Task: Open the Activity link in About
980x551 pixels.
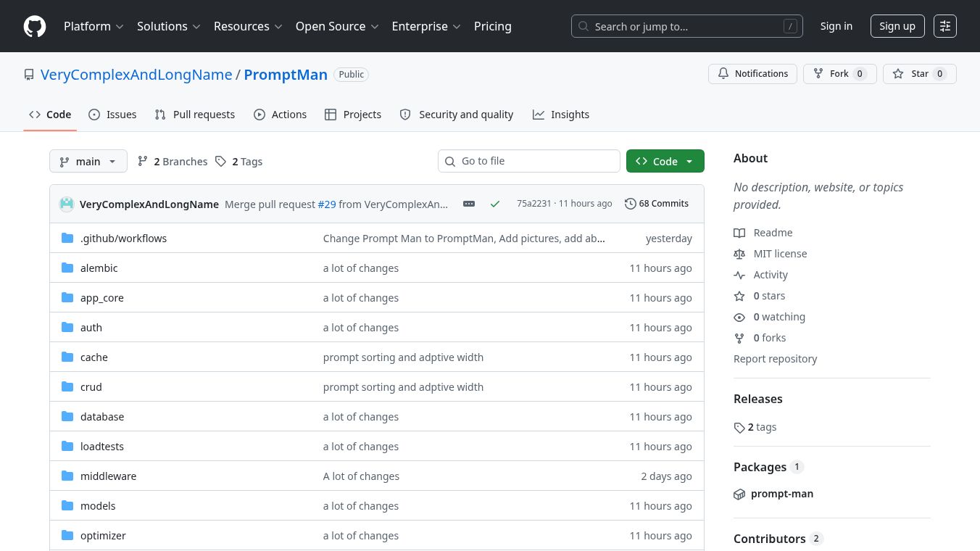Action: 761,275
